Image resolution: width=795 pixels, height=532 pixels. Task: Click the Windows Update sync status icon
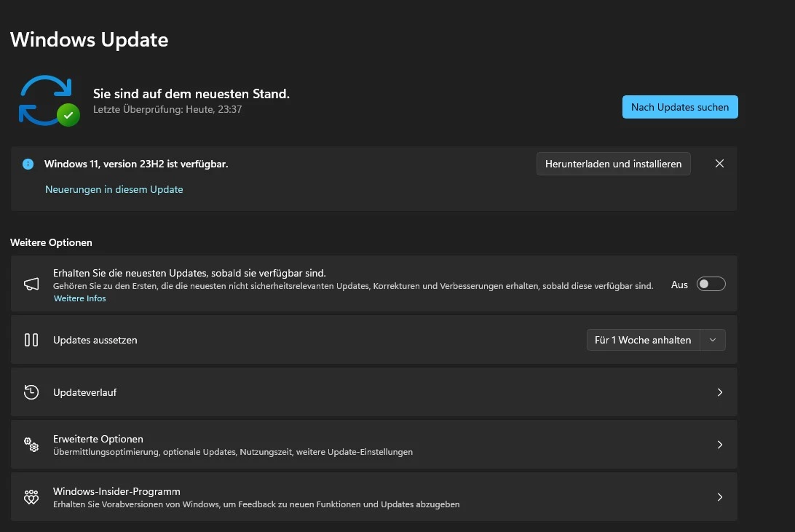tap(50, 101)
